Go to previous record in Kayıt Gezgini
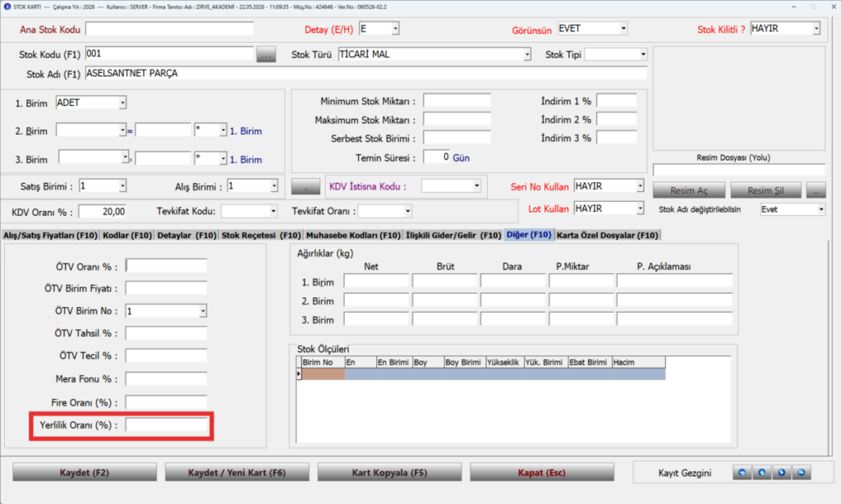 pyautogui.click(x=762, y=472)
